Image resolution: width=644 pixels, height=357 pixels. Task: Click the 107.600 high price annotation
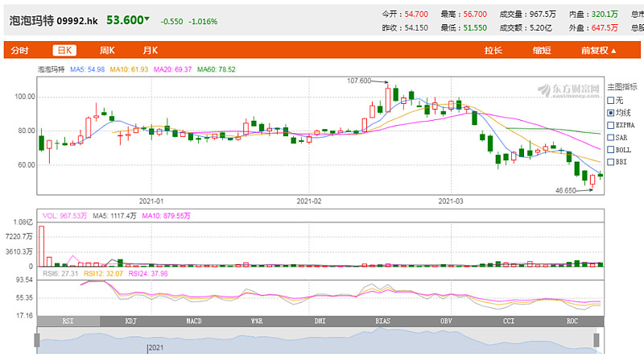coord(359,81)
